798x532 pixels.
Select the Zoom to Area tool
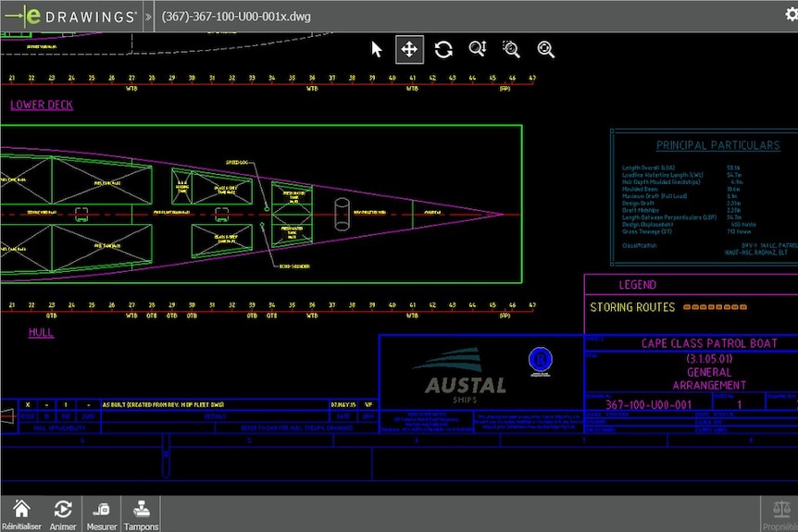[x=511, y=49]
